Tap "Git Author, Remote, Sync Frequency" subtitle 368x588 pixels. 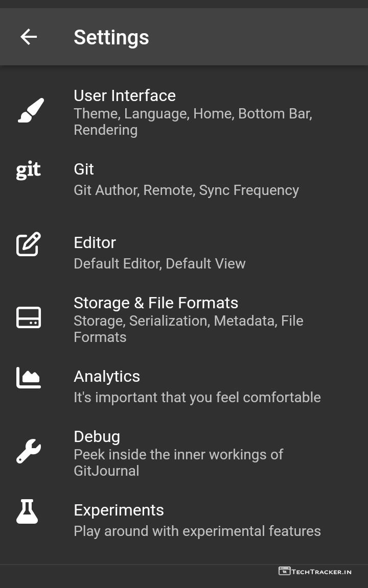[186, 190]
